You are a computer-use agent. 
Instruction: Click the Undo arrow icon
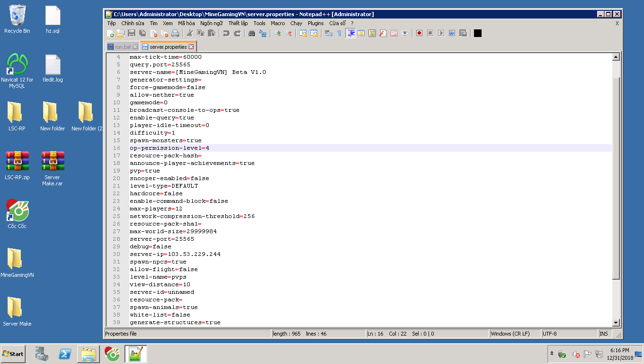coord(226,33)
